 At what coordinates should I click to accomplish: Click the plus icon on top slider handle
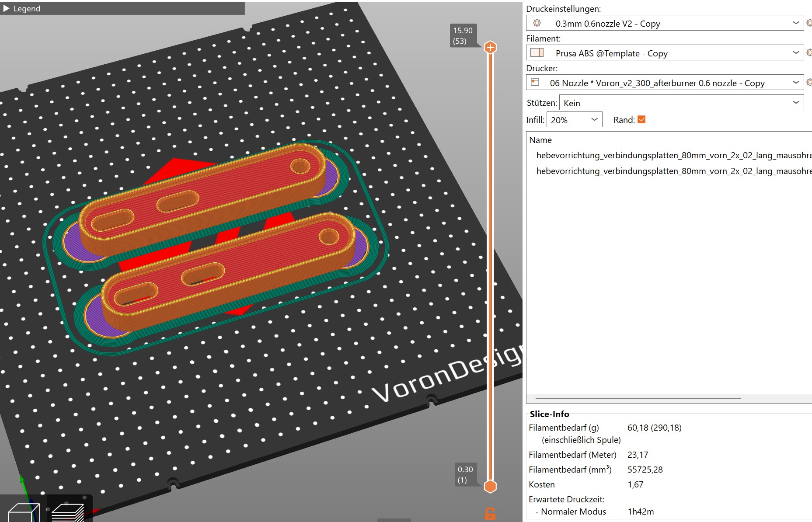[491, 48]
